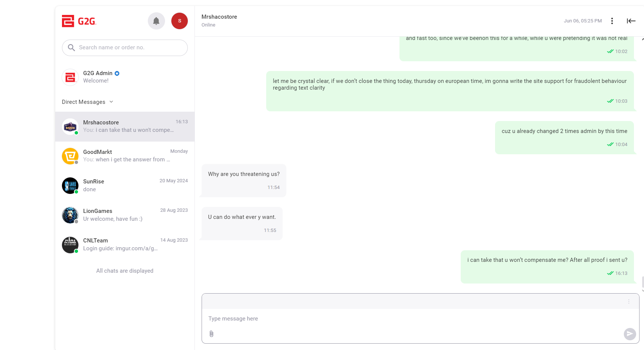Select the Mrshacostore conversation
This screenshot has height=350, width=644.
point(125,126)
